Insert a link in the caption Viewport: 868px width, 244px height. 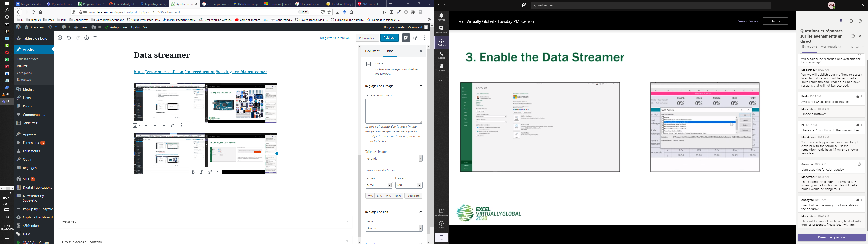pos(210,172)
